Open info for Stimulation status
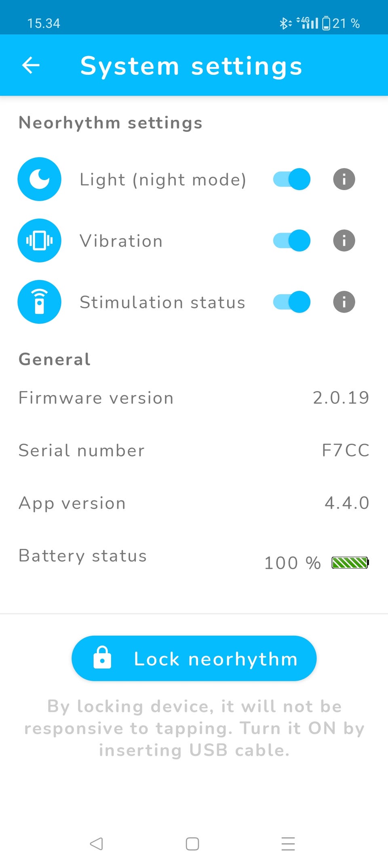Screen dimensions: 388x868 pyautogui.click(x=344, y=302)
